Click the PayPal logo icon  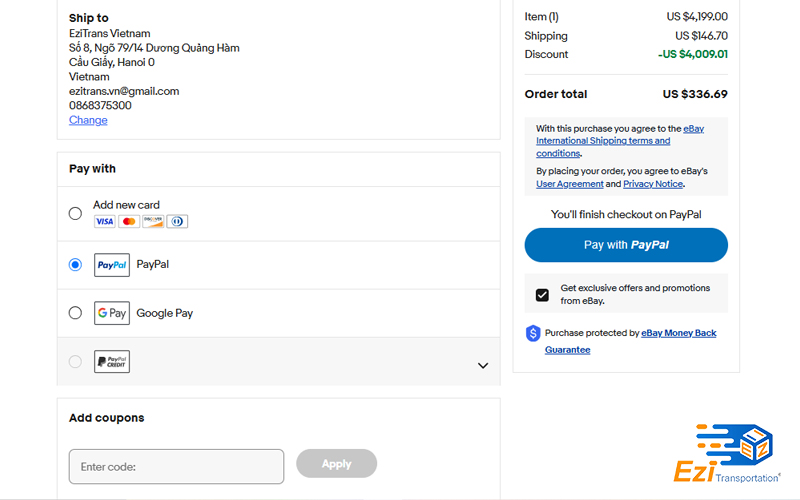point(112,265)
